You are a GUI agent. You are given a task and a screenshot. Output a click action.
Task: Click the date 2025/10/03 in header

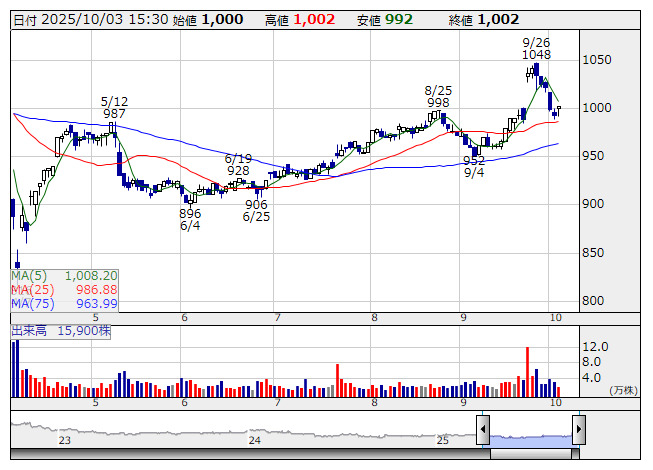tap(82, 19)
